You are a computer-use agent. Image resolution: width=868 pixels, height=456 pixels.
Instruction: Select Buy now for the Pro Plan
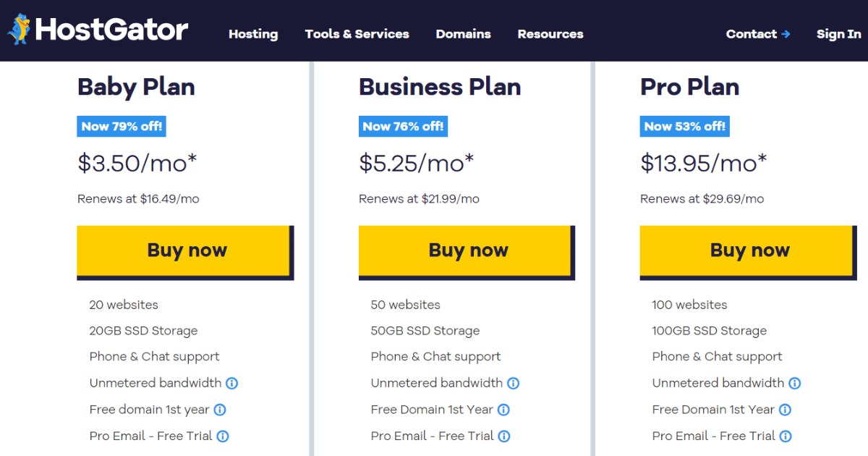coord(747,251)
